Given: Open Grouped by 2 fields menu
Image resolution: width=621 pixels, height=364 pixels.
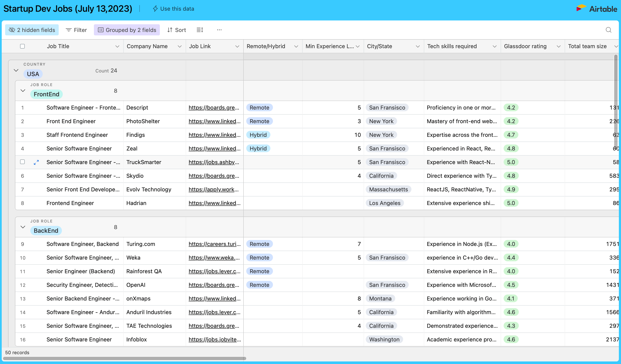Looking at the screenshot, I should click(x=127, y=30).
